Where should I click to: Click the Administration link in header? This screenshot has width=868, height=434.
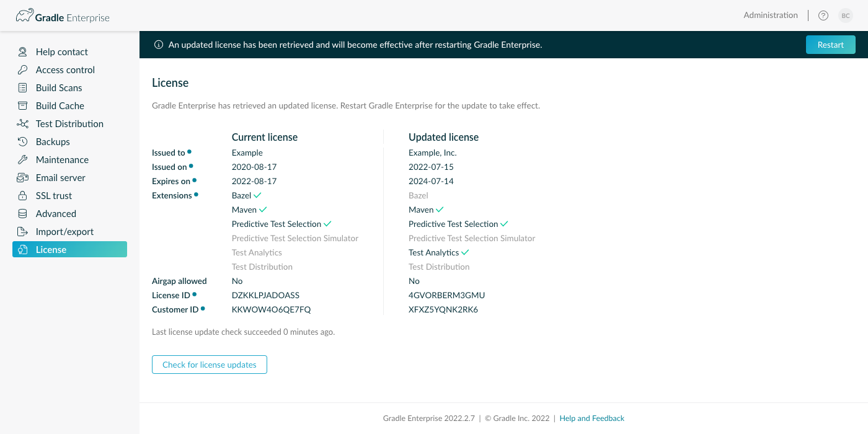[771, 15]
